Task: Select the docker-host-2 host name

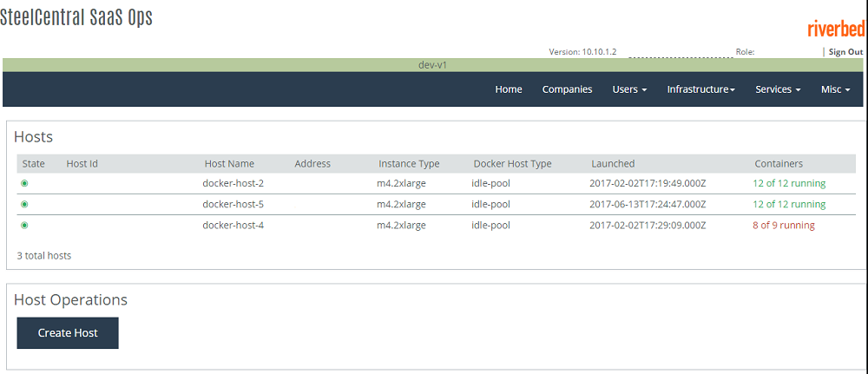Action: [233, 183]
